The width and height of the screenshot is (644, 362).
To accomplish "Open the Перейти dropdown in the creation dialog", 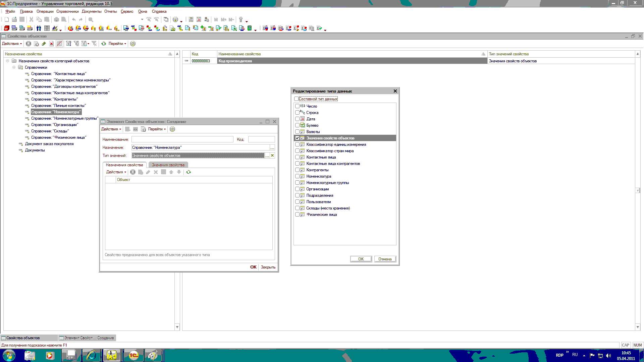I will [157, 129].
